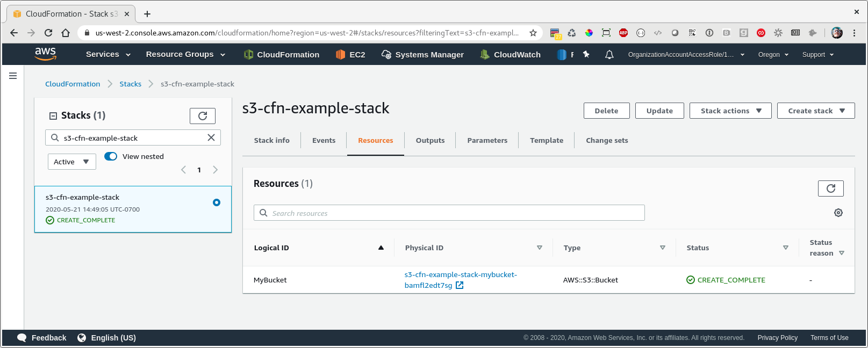Click the Delete button
This screenshot has height=348, width=868.
click(606, 111)
